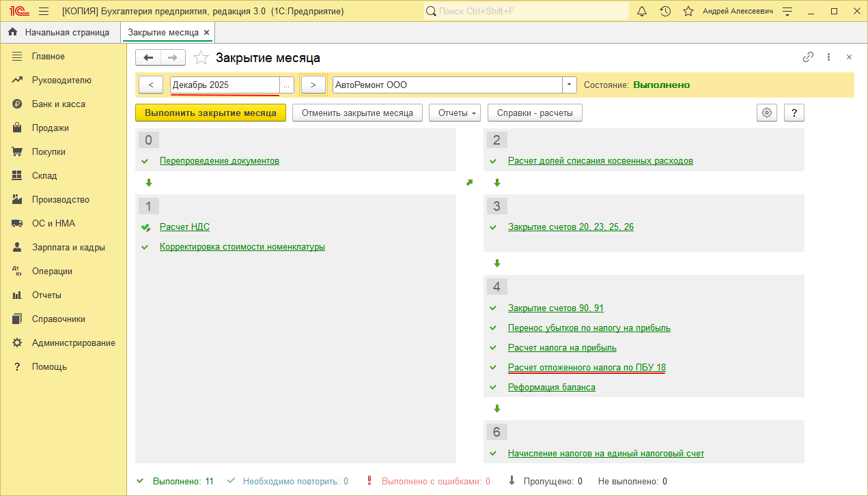Open favorites star in title bar

pyautogui.click(x=688, y=12)
